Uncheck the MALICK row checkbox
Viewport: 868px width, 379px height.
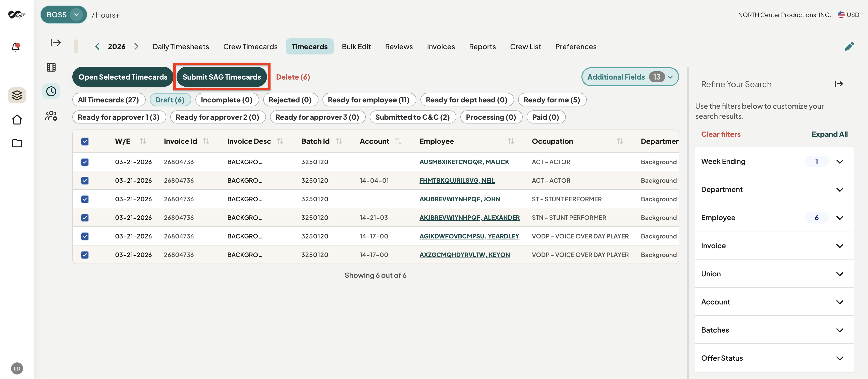coord(85,162)
